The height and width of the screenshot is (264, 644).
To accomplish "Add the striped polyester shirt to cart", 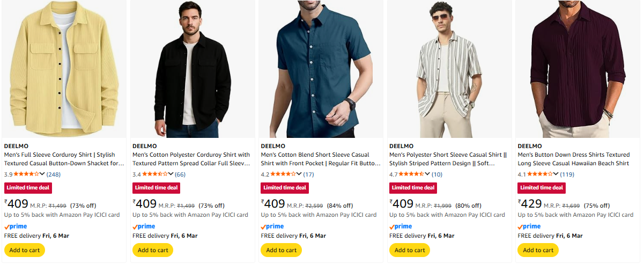I will coord(410,250).
